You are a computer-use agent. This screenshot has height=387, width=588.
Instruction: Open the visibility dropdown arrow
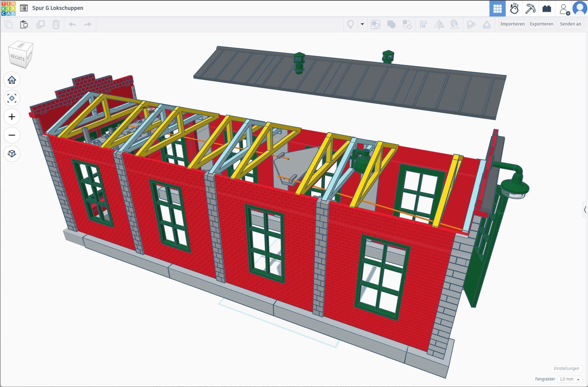tap(362, 24)
